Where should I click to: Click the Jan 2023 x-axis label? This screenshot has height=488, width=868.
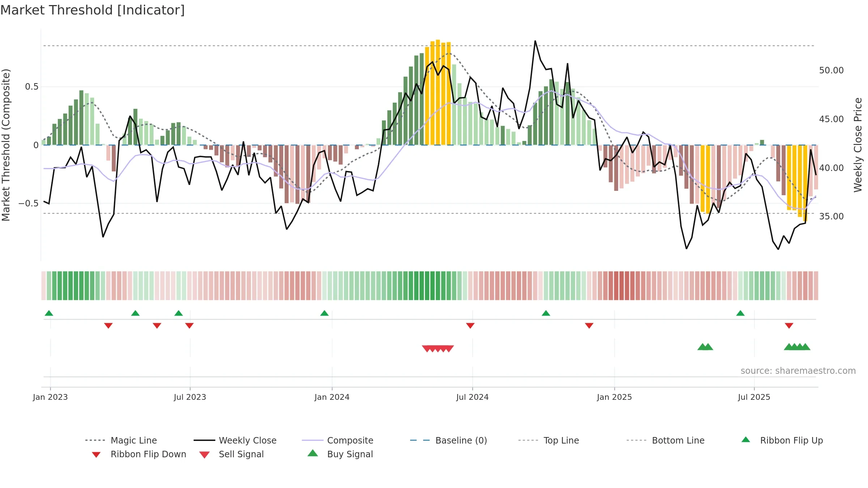(50, 397)
